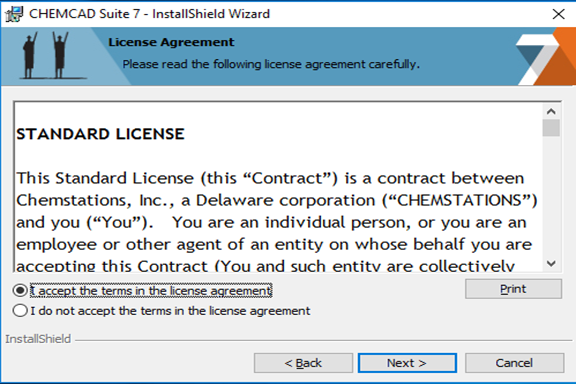Click the License Agreement header title
This screenshot has width=576, height=384.
(171, 42)
